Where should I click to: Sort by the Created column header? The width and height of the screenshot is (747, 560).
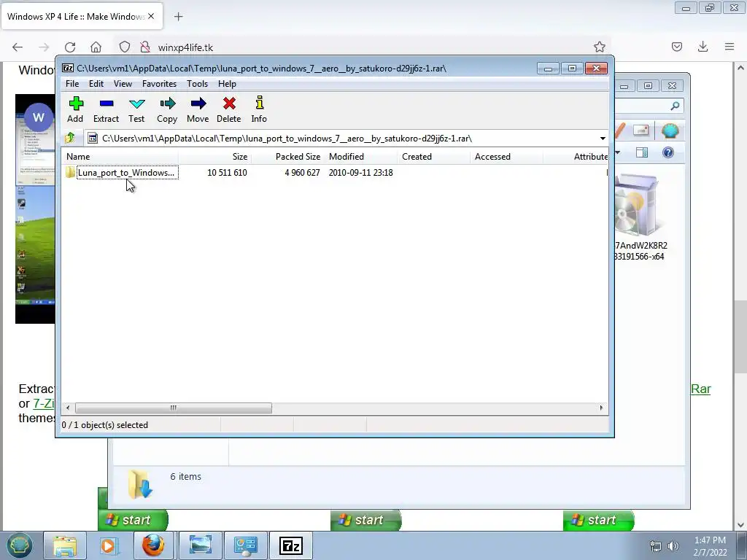[434, 157]
